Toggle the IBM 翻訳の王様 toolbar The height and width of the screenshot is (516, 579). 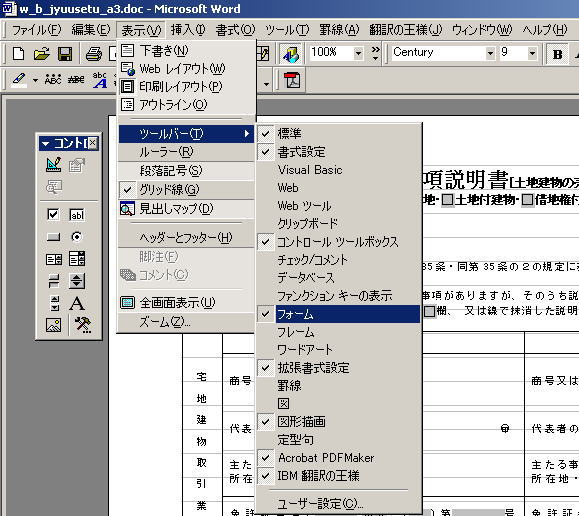(339, 476)
